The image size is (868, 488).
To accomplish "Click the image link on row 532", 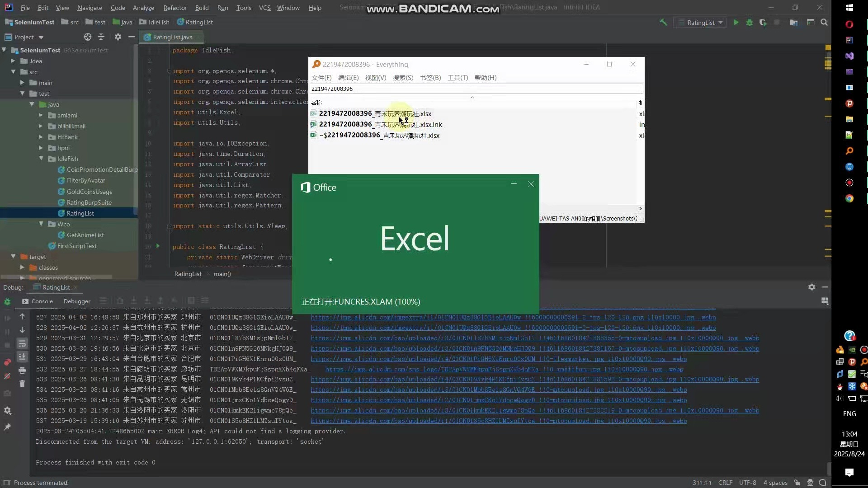I will (x=504, y=369).
